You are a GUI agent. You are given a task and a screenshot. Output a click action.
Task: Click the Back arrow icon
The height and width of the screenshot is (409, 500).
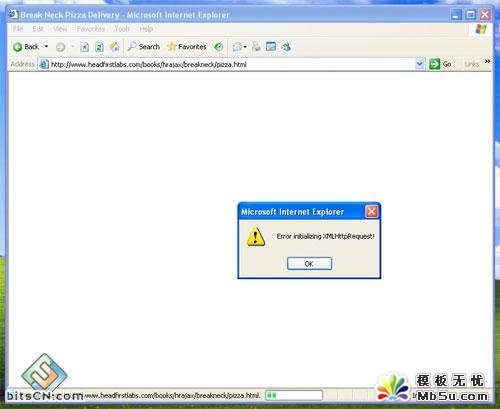coord(17,47)
